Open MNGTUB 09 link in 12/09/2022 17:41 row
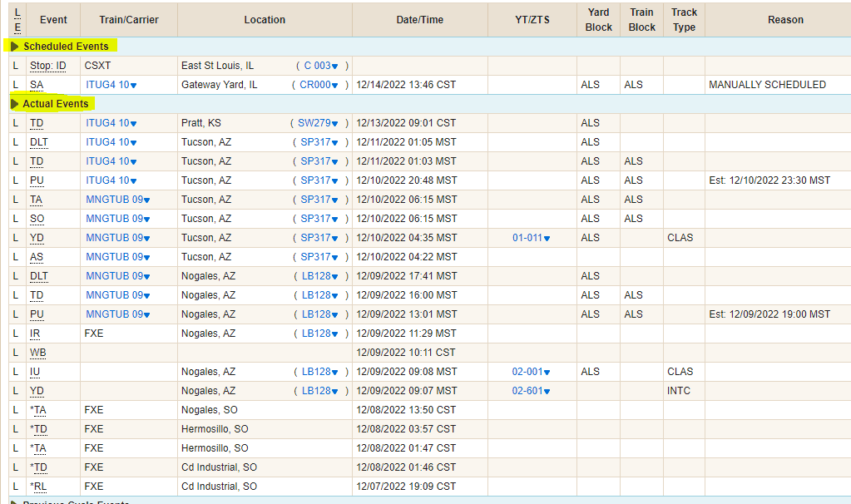The height and width of the screenshot is (504, 851). tap(118, 276)
